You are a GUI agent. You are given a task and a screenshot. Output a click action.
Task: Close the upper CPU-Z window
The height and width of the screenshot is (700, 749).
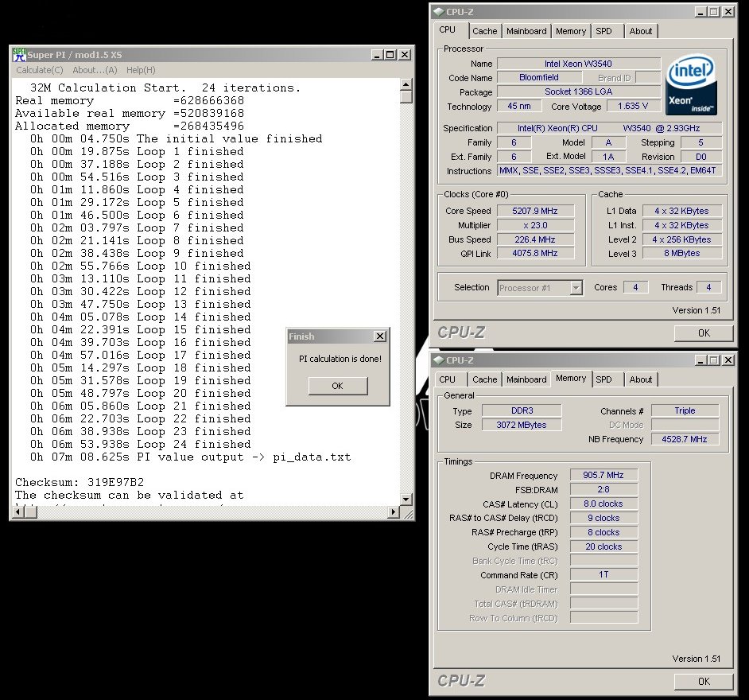point(728,12)
